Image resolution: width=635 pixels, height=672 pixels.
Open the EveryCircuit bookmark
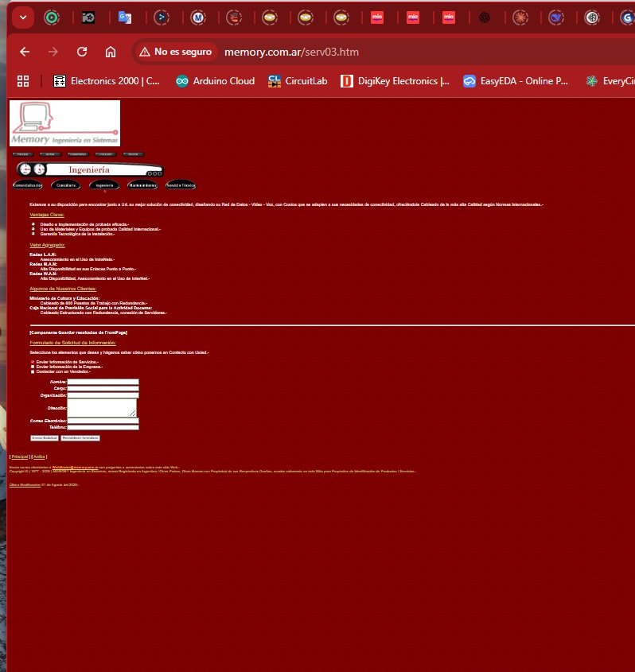[x=610, y=81]
